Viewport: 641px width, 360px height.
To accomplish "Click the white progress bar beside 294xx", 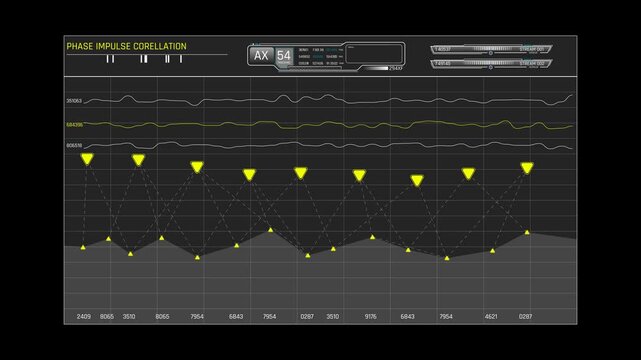I will click(377, 68).
